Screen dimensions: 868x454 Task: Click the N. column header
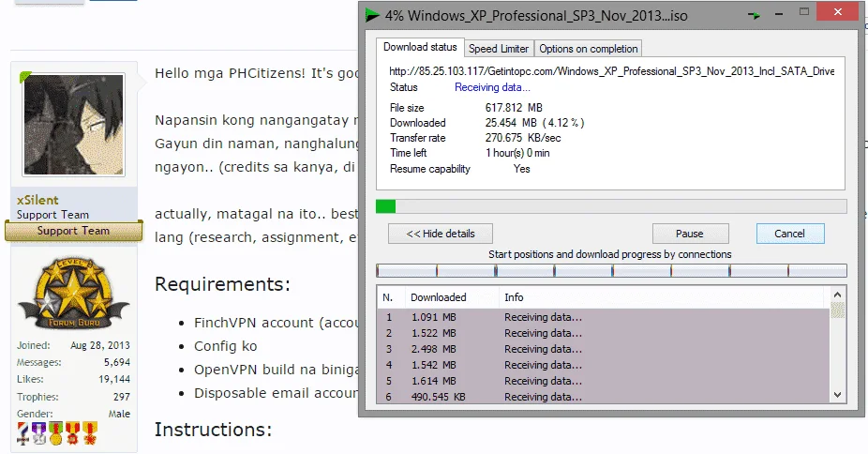[392, 297]
